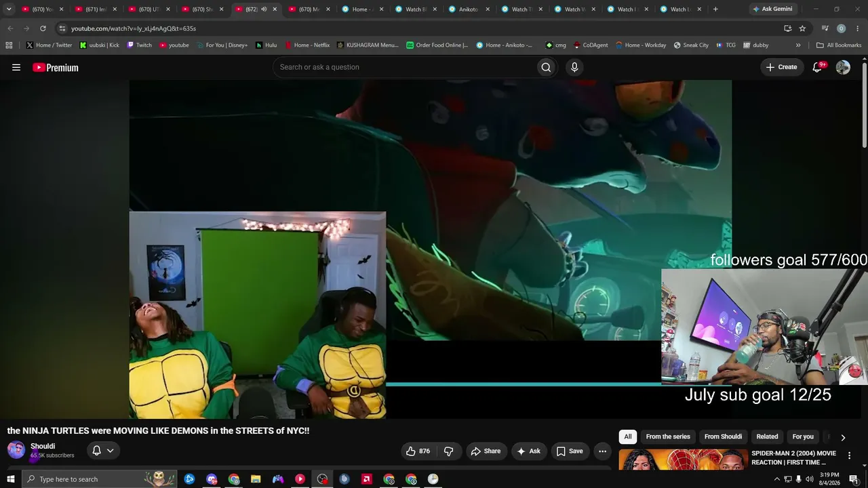Click the Create button
Image resolution: width=868 pixels, height=488 pixels.
coord(781,67)
